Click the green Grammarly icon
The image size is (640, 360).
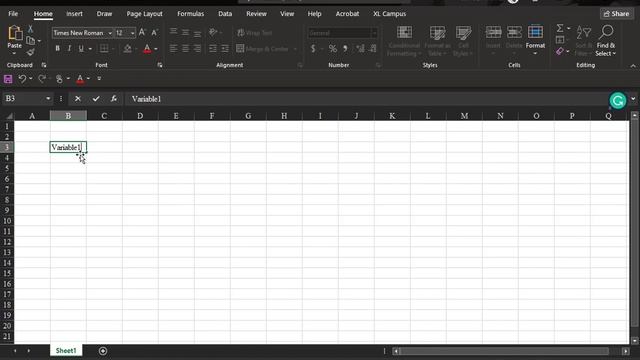618,100
